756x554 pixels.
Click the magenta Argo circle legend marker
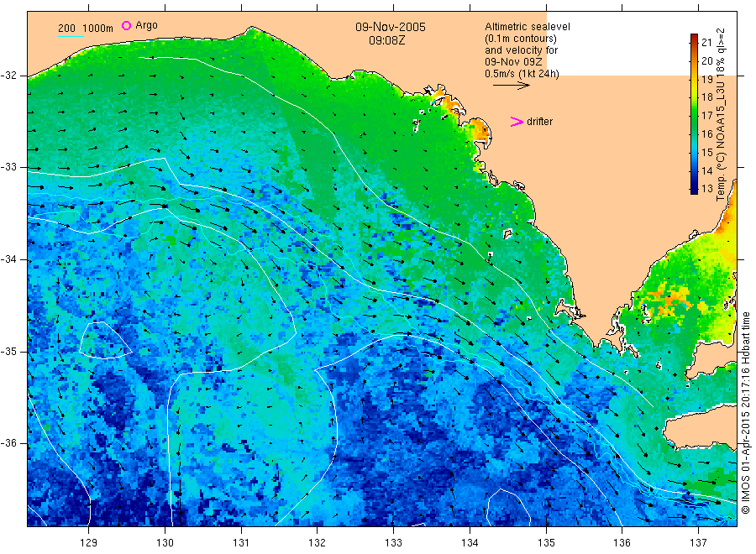pyautogui.click(x=126, y=25)
